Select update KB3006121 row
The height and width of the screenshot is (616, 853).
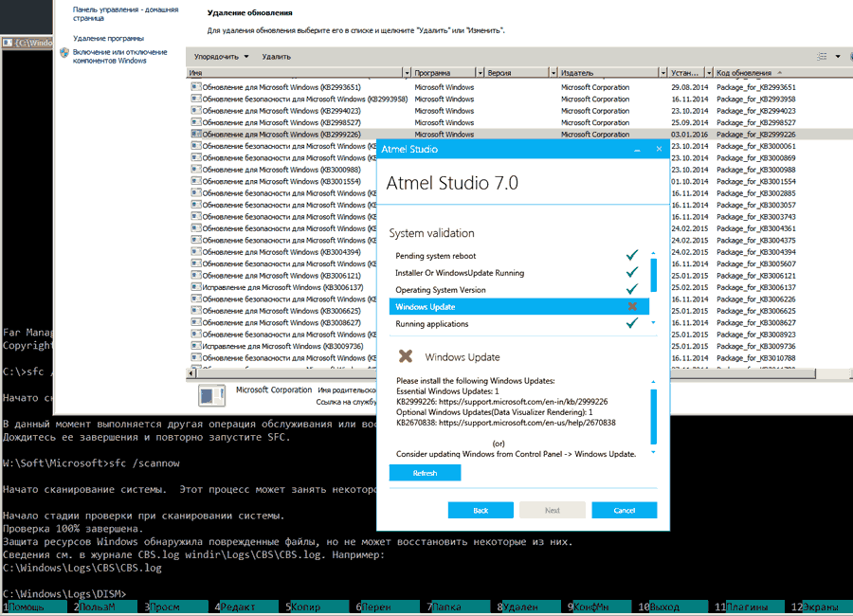tap(281, 276)
